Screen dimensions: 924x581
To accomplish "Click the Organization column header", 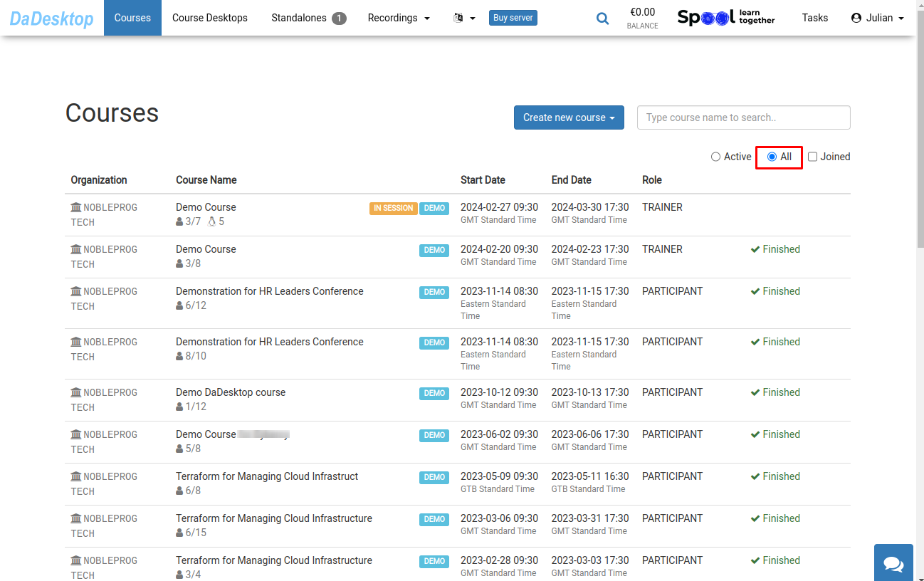I will coord(99,180).
